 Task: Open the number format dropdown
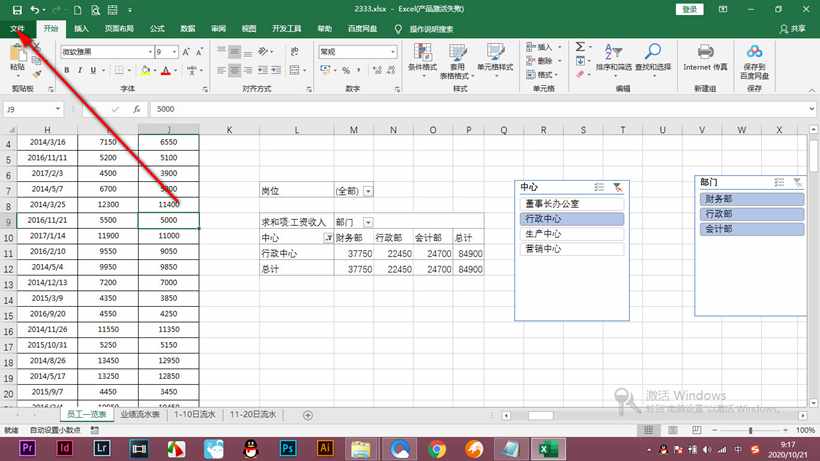[x=393, y=52]
